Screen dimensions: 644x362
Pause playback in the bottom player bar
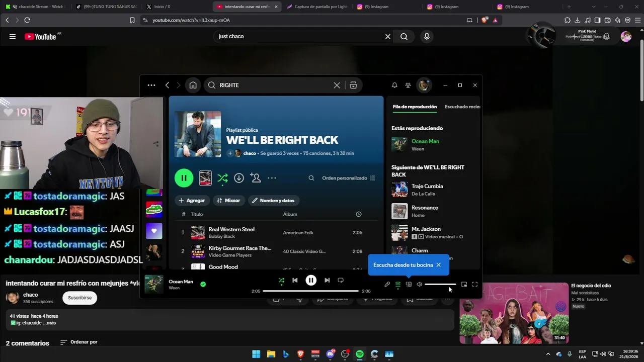point(311,280)
